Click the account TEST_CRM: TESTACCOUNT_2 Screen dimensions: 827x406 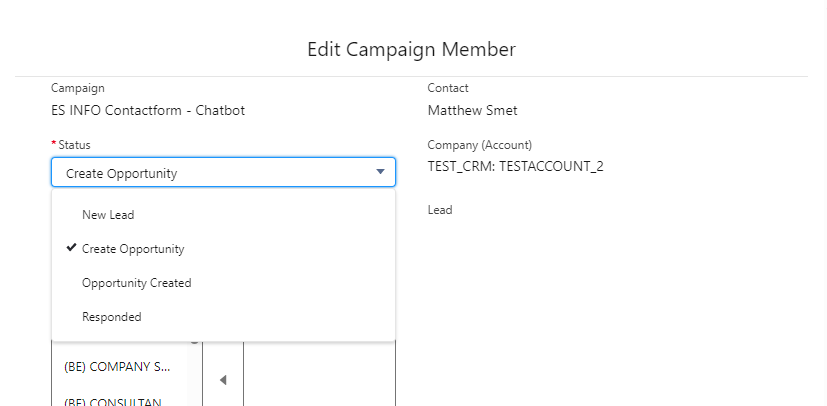click(515, 166)
